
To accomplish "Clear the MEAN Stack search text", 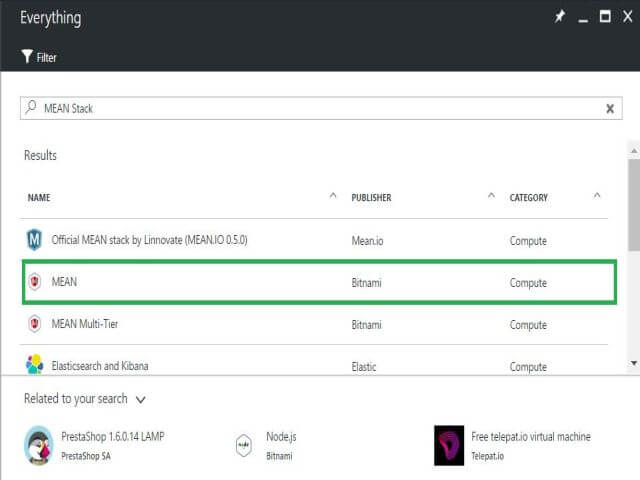I will (610, 109).
